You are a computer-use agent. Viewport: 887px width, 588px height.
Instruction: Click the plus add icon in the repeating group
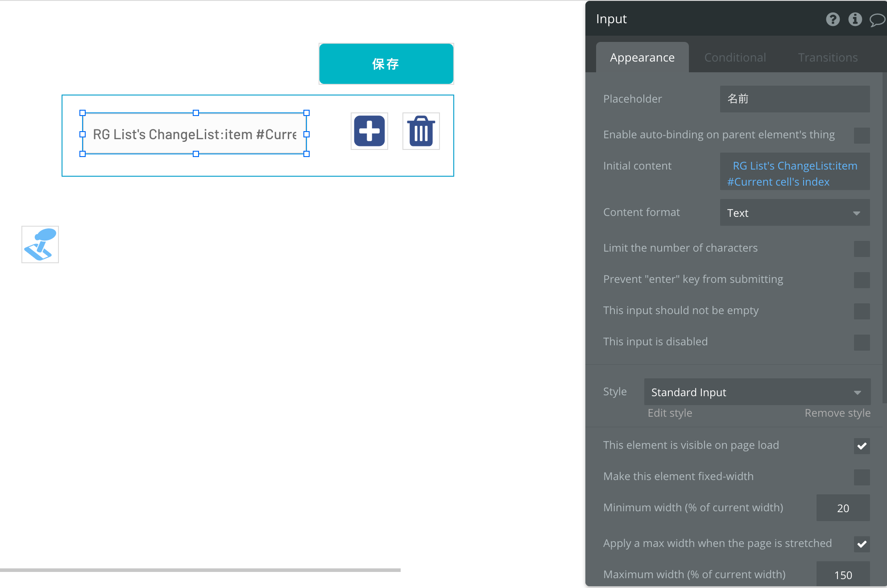[369, 131]
